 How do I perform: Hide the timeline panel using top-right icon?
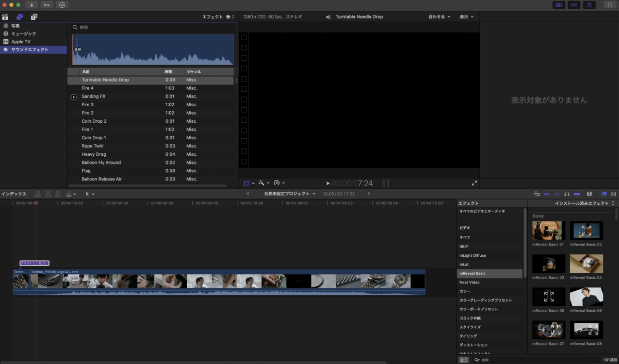(x=574, y=5)
